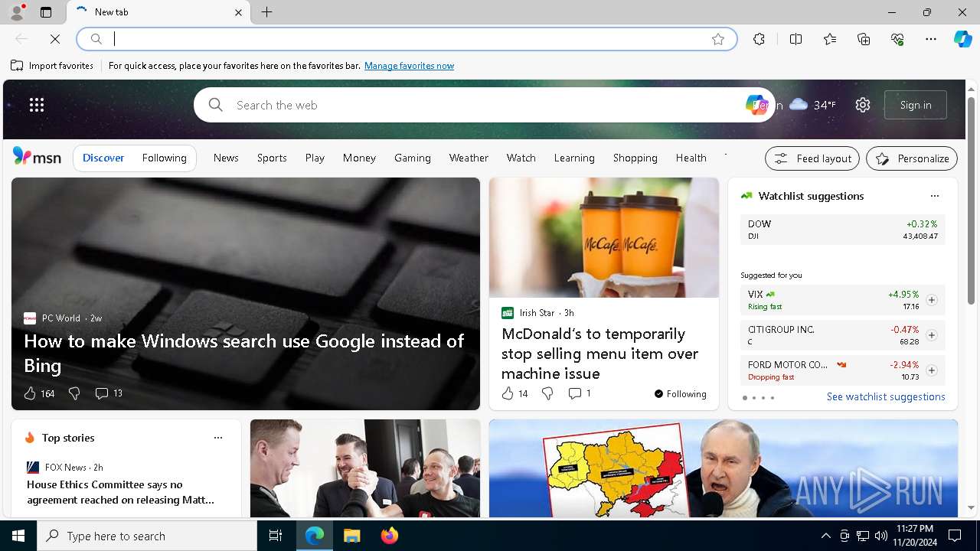
Task: Toggle Following for Irish Star
Action: (x=681, y=394)
